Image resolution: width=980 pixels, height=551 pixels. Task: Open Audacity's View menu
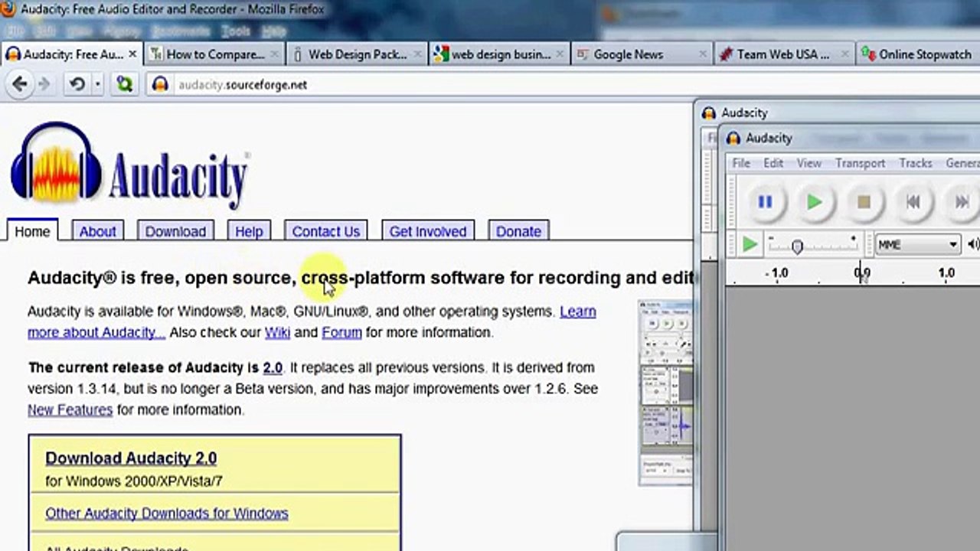click(x=808, y=163)
